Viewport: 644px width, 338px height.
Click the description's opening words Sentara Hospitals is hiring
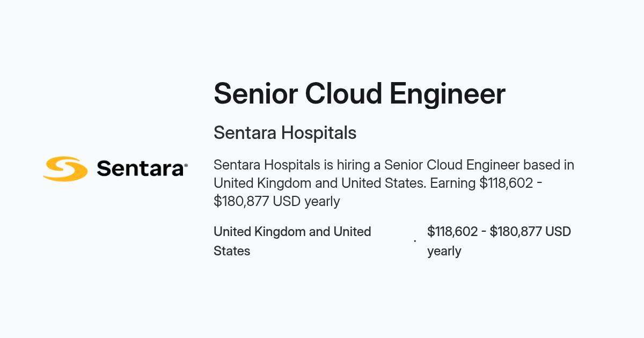[x=290, y=165]
